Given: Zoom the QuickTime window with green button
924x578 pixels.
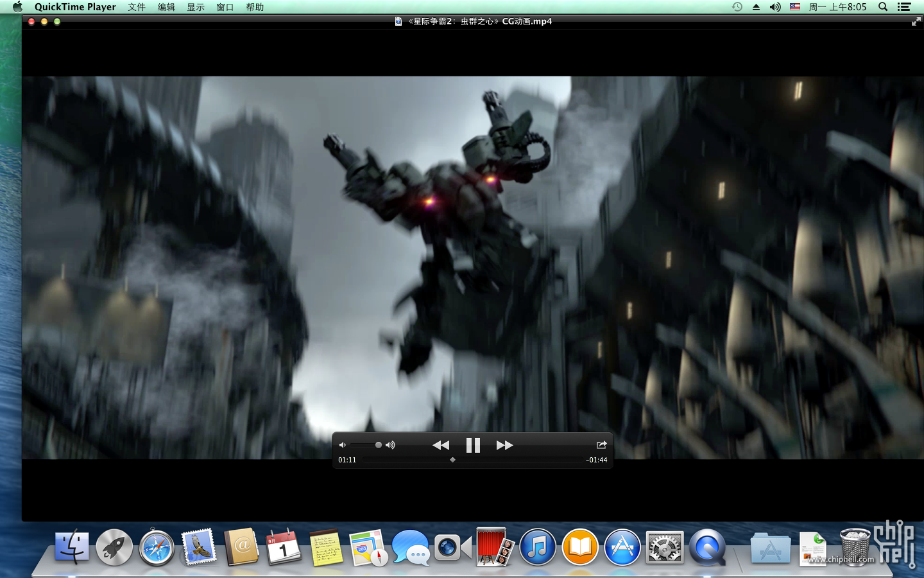Looking at the screenshot, I should coord(57,21).
